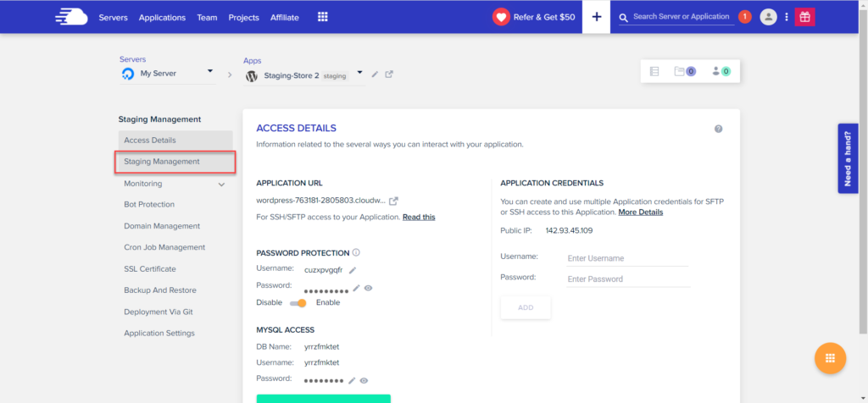Click the green button below MySQL Access
This screenshot has height=403, width=868.
click(x=323, y=399)
